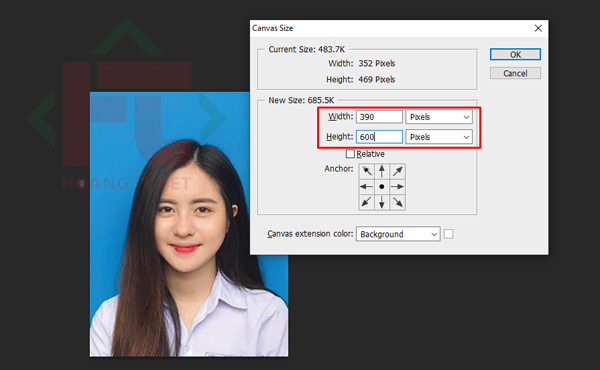Set anchor to bottom-center down arrow
This screenshot has width=600, height=370.
tap(382, 202)
